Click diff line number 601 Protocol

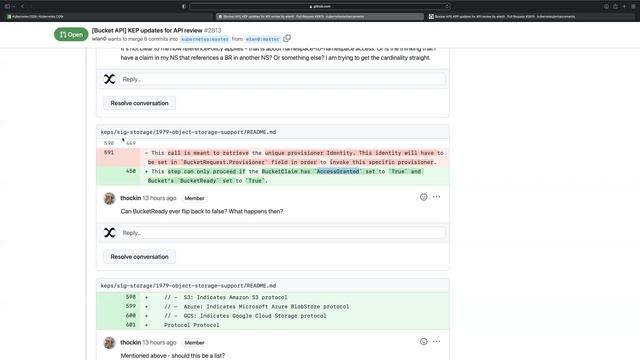pos(131,325)
